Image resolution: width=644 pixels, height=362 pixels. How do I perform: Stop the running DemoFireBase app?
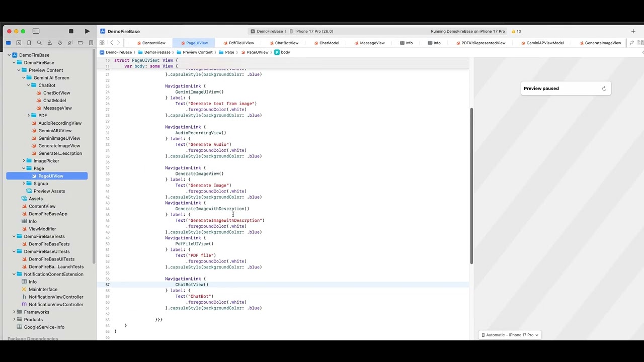pyautogui.click(x=71, y=31)
